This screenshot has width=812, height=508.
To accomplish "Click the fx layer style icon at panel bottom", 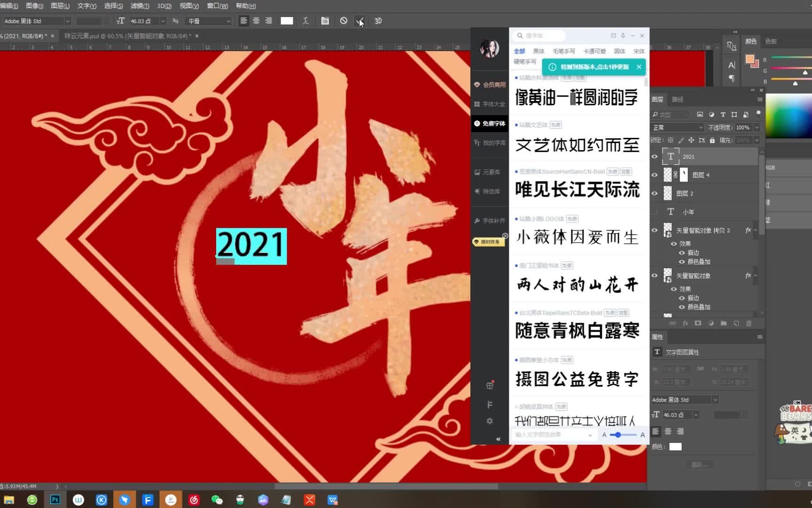I will 686,323.
